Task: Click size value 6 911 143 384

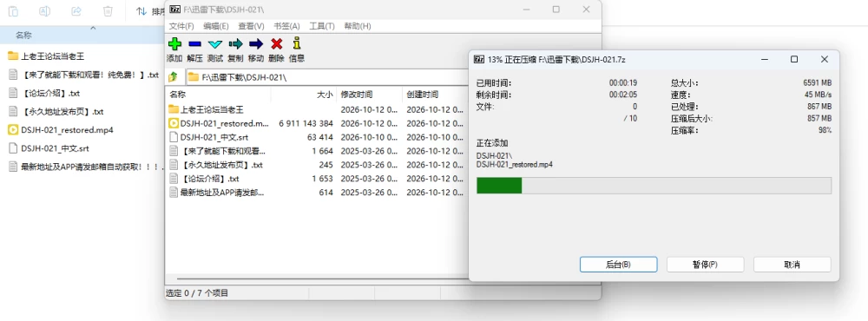Action: (306, 123)
